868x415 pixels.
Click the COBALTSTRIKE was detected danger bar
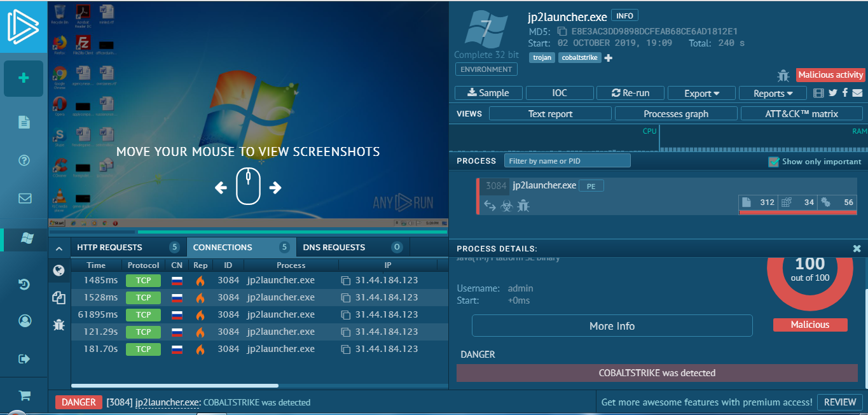click(658, 373)
